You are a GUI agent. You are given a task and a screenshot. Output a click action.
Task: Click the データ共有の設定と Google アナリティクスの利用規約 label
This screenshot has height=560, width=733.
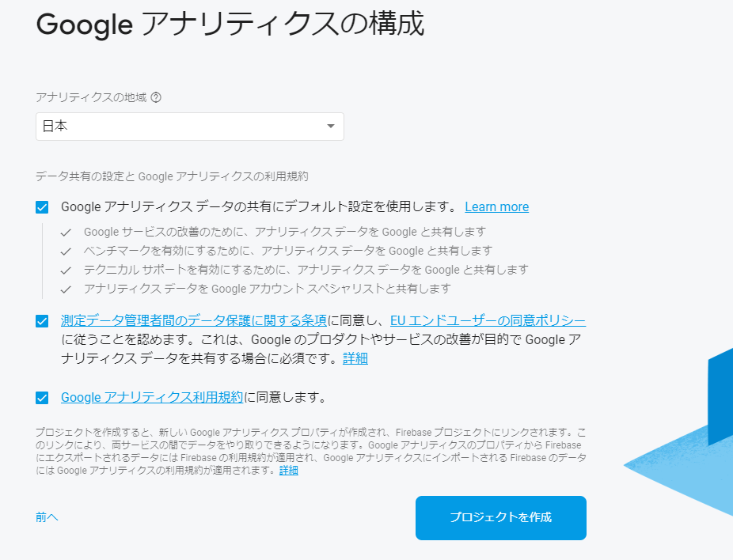click(172, 176)
